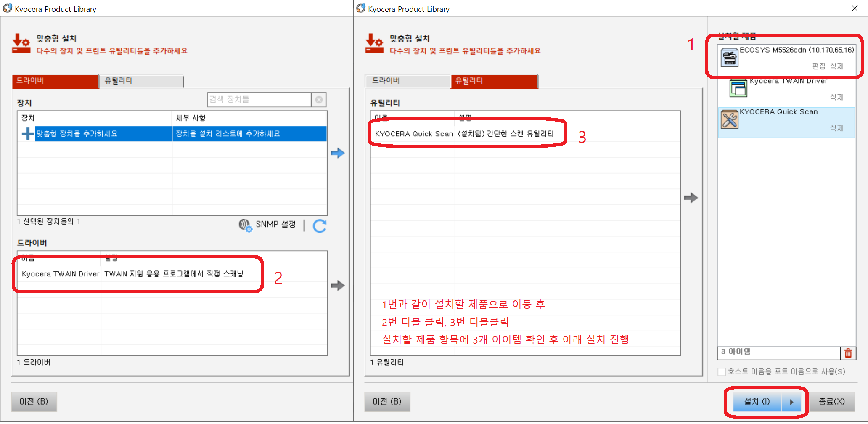Click the 검색 장치들 search field
868x424 pixels.
click(259, 100)
